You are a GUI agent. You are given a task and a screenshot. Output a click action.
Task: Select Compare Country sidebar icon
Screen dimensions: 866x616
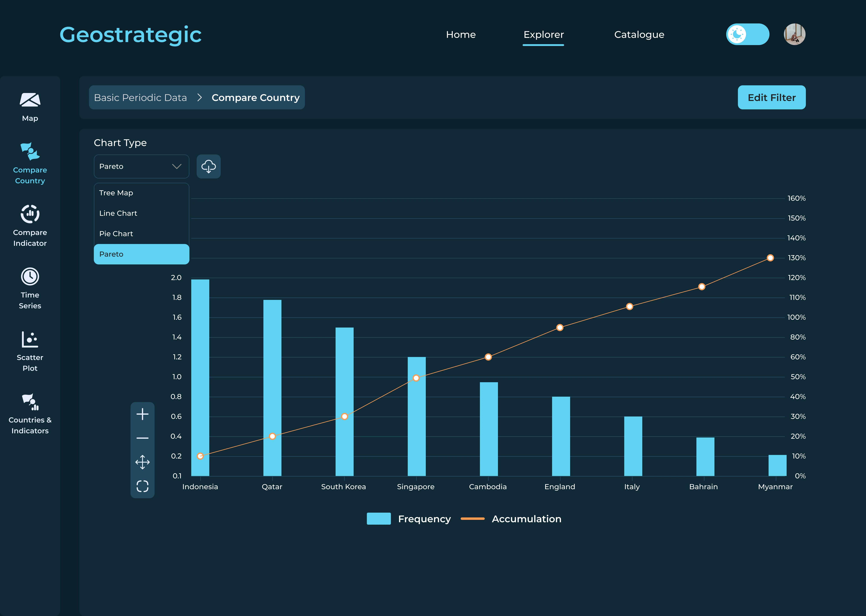coord(30,151)
